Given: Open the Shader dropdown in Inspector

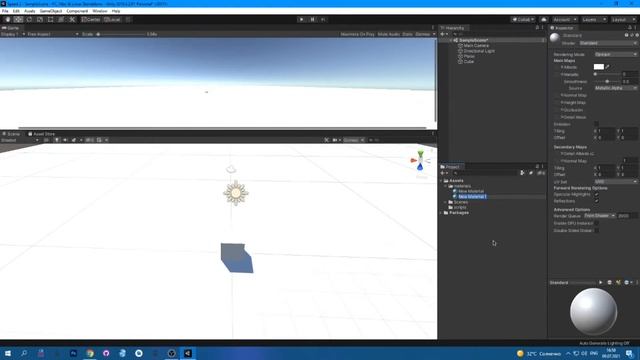Looking at the screenshot, I should coord(607,43).
